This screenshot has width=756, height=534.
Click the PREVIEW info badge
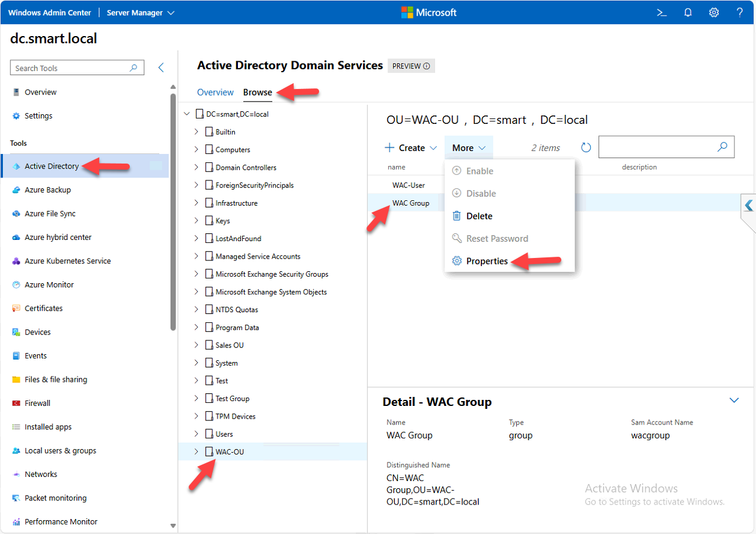411,66
